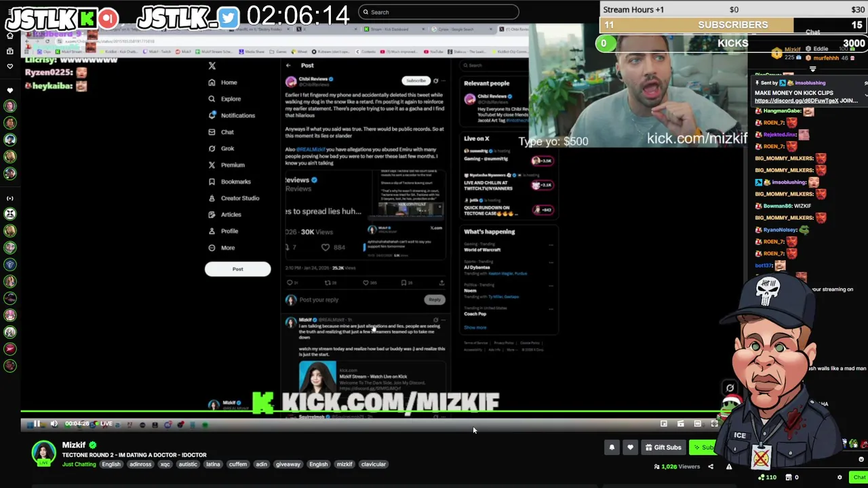Viewport: 868px width, 488px height.
Task: Open the World of Warcraft trending topic
Action: point(509,247)
